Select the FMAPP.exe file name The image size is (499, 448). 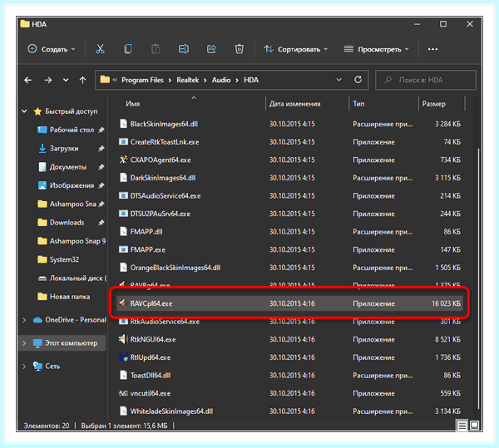click(x=148, y=249)
